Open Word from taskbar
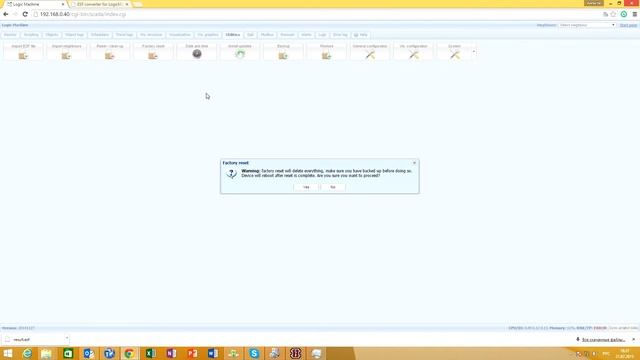The image size is (640, 360). [213, 353]
